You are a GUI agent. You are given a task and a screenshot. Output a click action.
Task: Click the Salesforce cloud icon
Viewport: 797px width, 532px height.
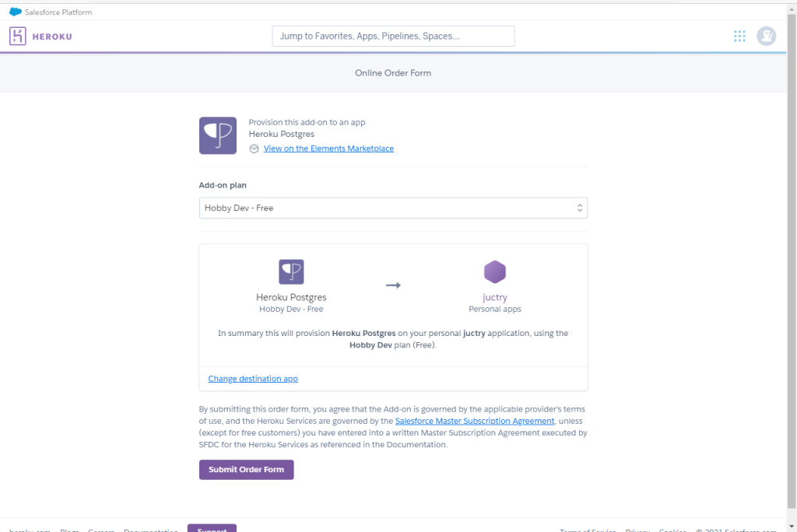point(16,12)
